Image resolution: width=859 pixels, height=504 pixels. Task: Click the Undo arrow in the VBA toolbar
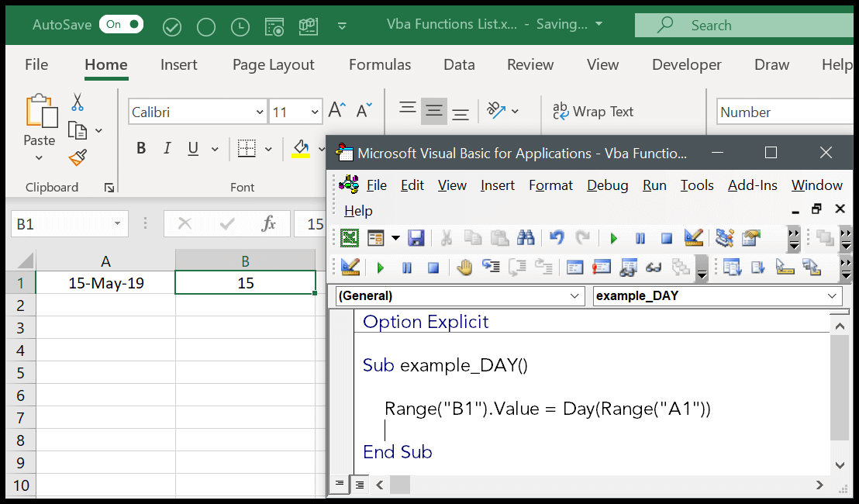pyautogui.click(x=556, y=238)
